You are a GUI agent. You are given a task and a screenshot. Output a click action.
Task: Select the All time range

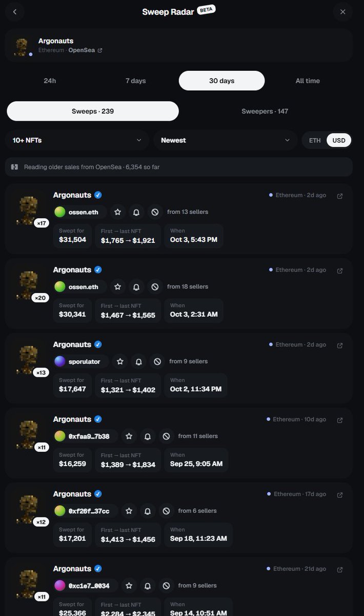tap(308, 81)
